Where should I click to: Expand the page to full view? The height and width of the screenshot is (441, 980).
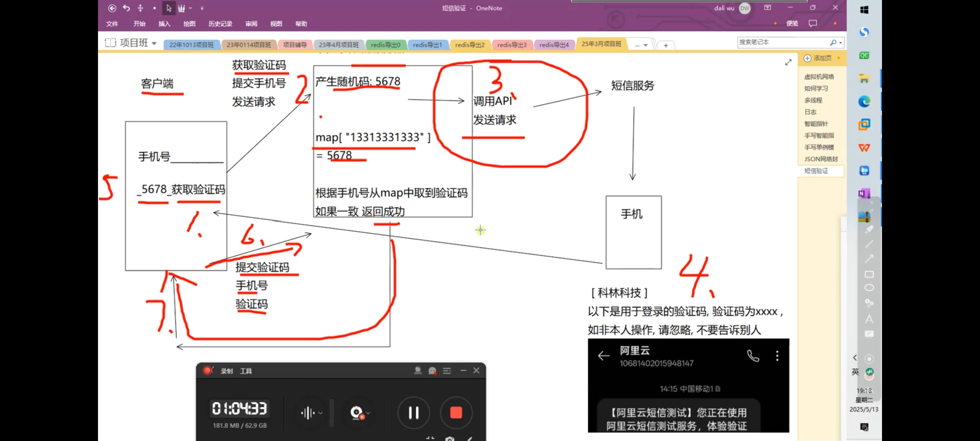(x=788, y=62)
